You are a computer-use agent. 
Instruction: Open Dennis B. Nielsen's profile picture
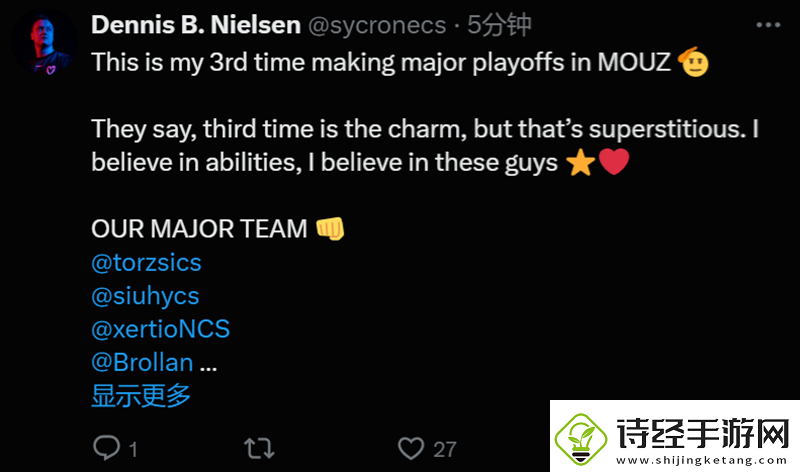pos(44,42)
